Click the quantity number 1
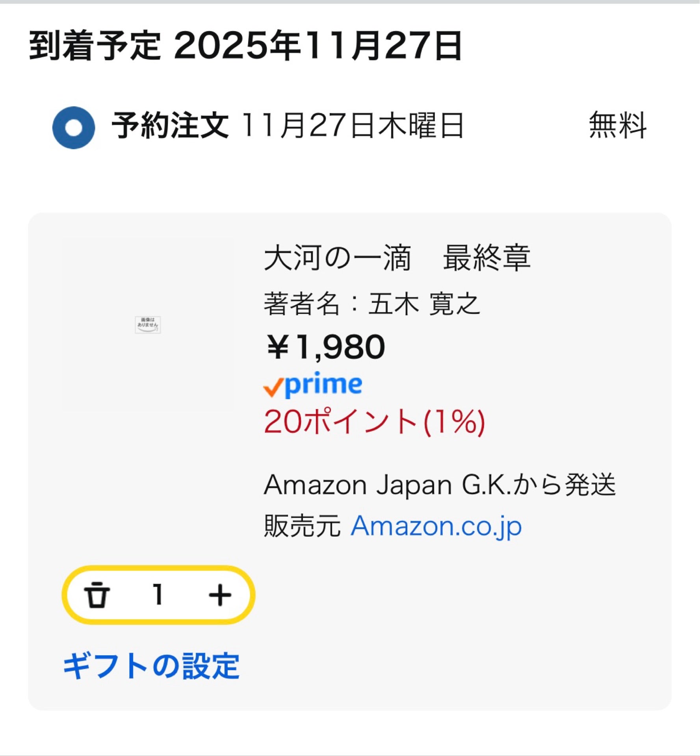The width and height of the screenshot is (700, 756). (x=158, y=595)
